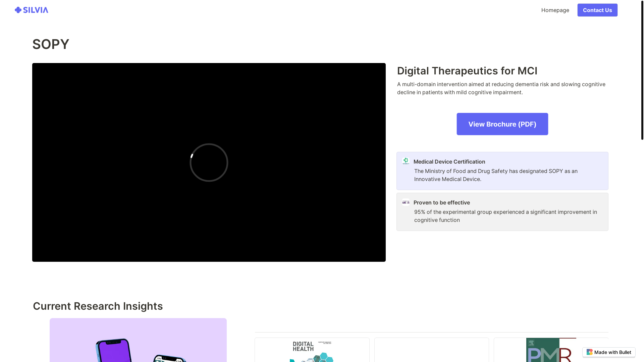The height and width of the screenshot is (362, 644).
Task: Open the Digital Health journal thumbnail
Action: click(x=312, y=350)
